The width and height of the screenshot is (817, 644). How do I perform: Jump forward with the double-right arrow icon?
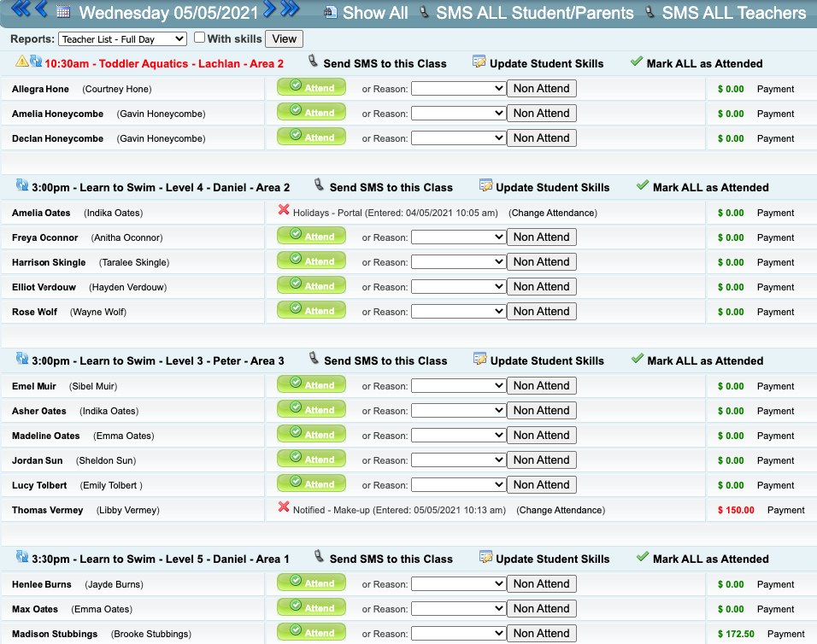(x=290, y=9)
